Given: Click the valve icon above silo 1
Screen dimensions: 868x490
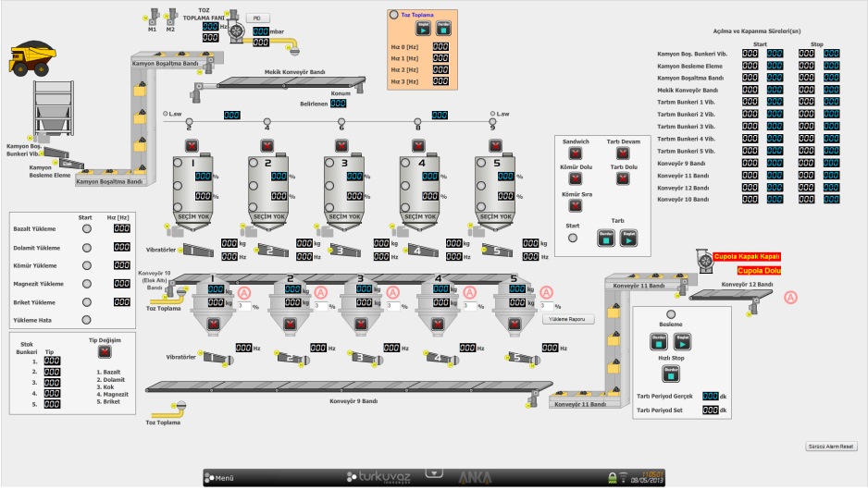Looking at the screenshot, I should [192, 146].
